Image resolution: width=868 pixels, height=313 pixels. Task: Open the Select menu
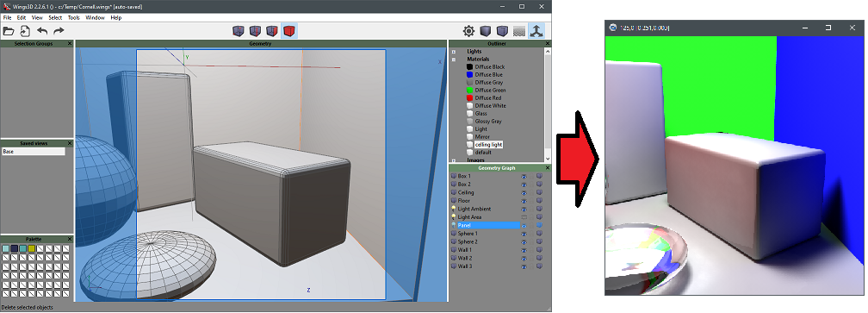[x=55, y=18]
